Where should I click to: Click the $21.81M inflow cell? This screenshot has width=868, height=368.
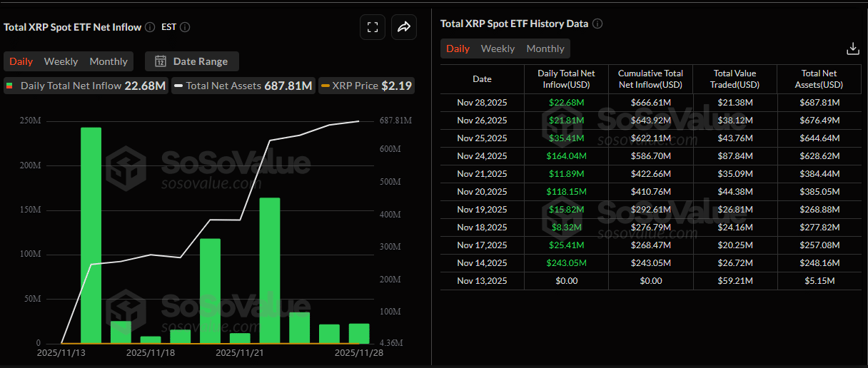[x=567, y=121]
